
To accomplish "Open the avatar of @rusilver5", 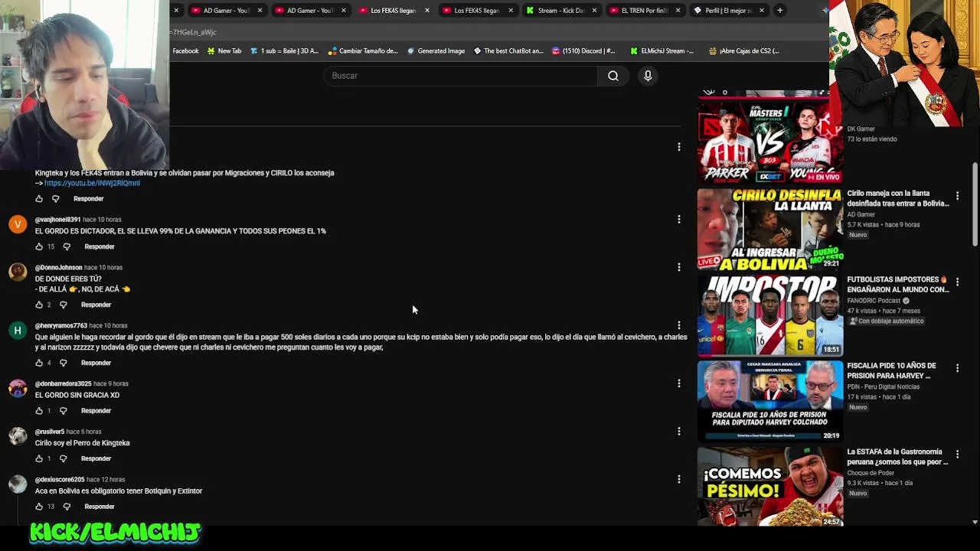I will (18, 436).
